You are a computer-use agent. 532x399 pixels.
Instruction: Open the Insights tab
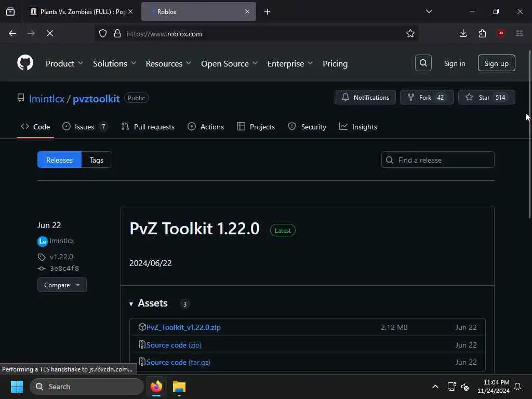358,127
